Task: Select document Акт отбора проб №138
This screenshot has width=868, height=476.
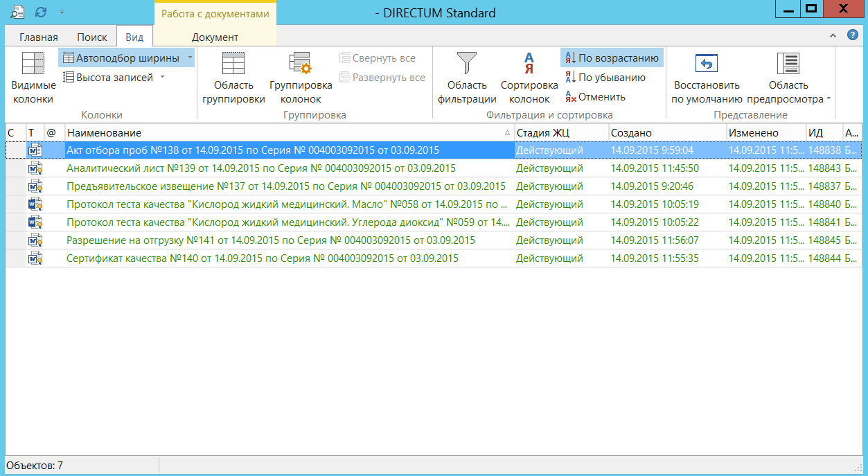Action: click(x=253, y=150)
